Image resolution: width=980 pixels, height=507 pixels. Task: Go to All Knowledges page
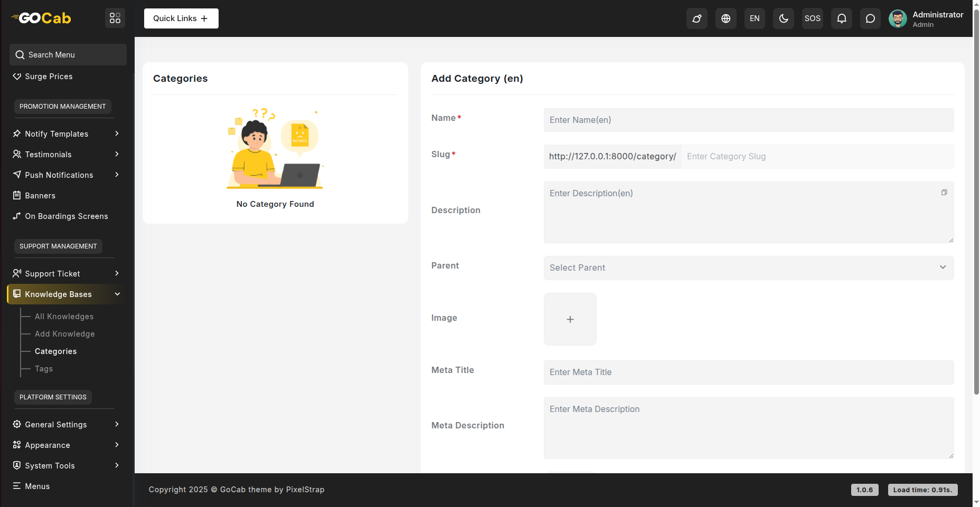pos(64,317)
